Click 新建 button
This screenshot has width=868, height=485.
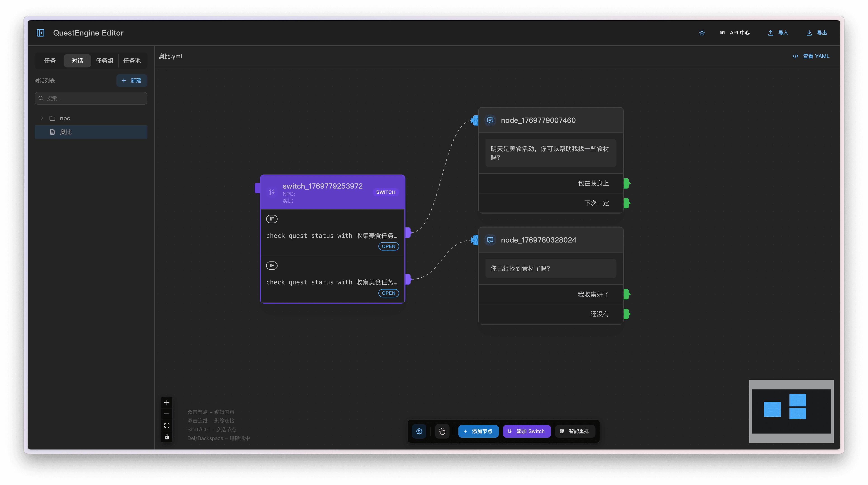131,80
